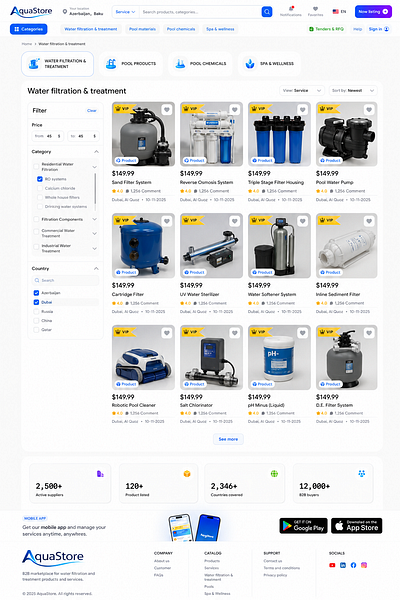Check the Residential Water Filtration checkbox
The image size is (400, 600).
(36, 166)
